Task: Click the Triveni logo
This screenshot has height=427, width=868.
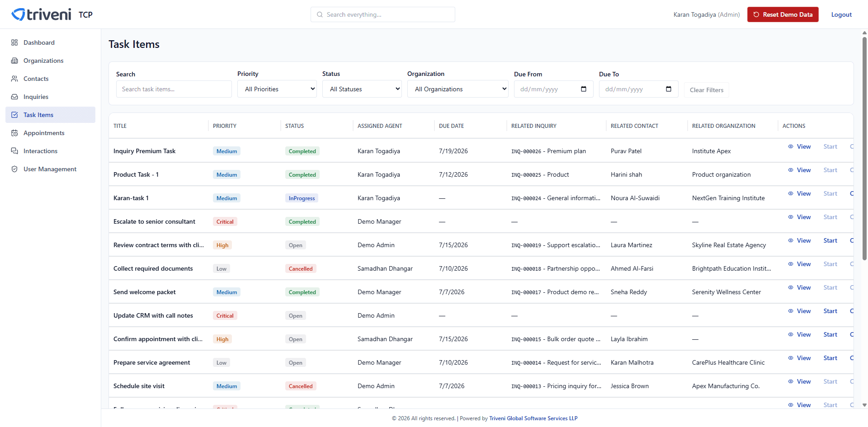Action: coord(41,14)
